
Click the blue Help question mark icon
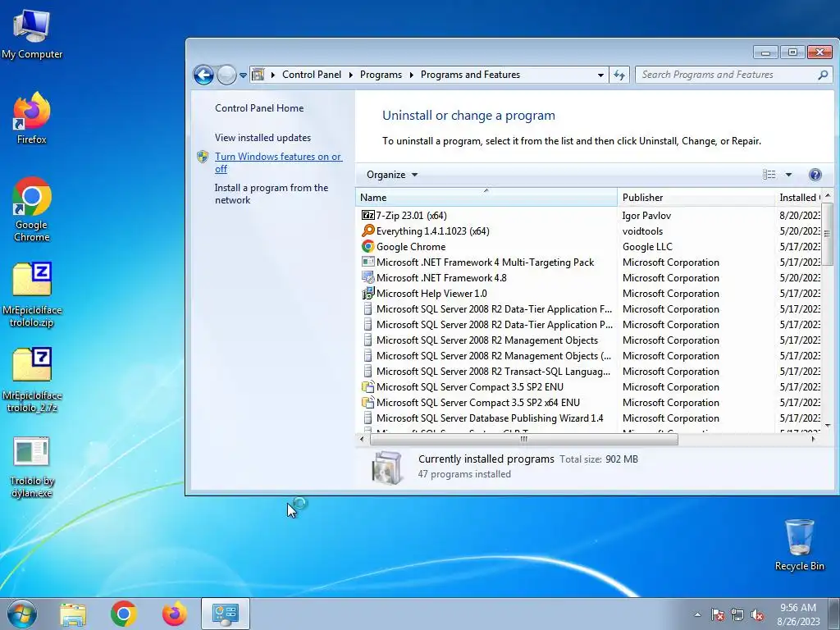pos(815,175)
